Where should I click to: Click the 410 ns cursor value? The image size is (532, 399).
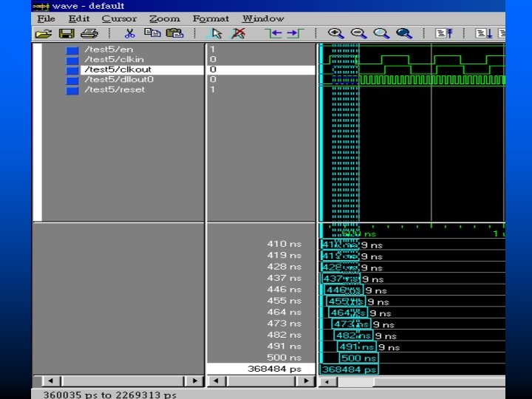tap(284, 244)
